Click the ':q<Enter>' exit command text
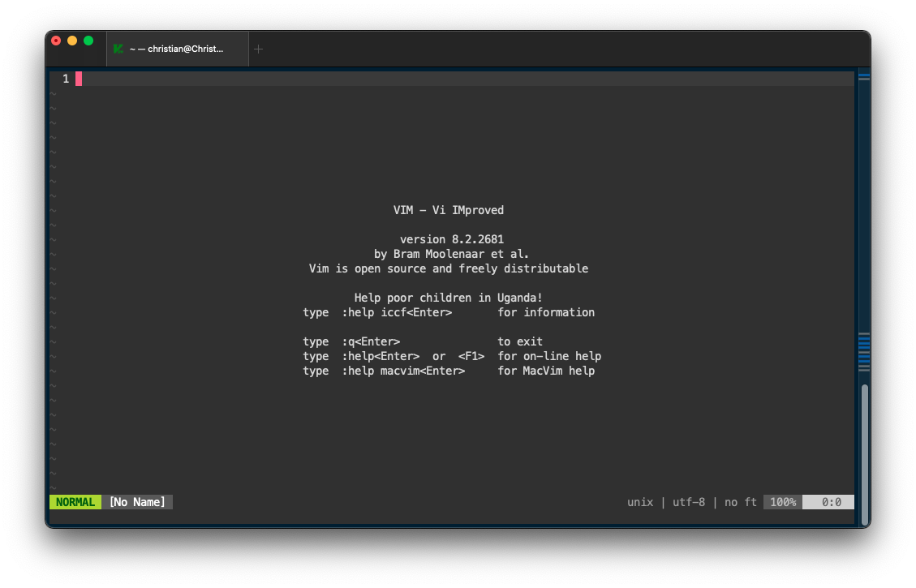 371,341
